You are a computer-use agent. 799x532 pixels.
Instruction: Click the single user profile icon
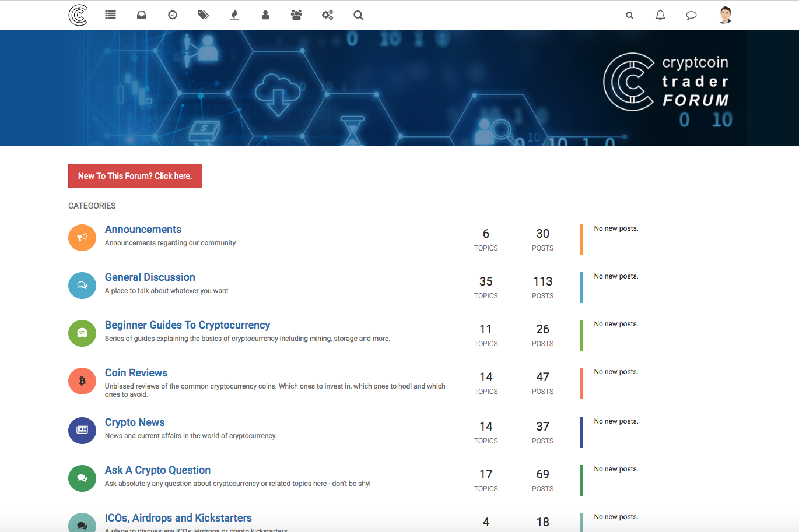(265, 15)
